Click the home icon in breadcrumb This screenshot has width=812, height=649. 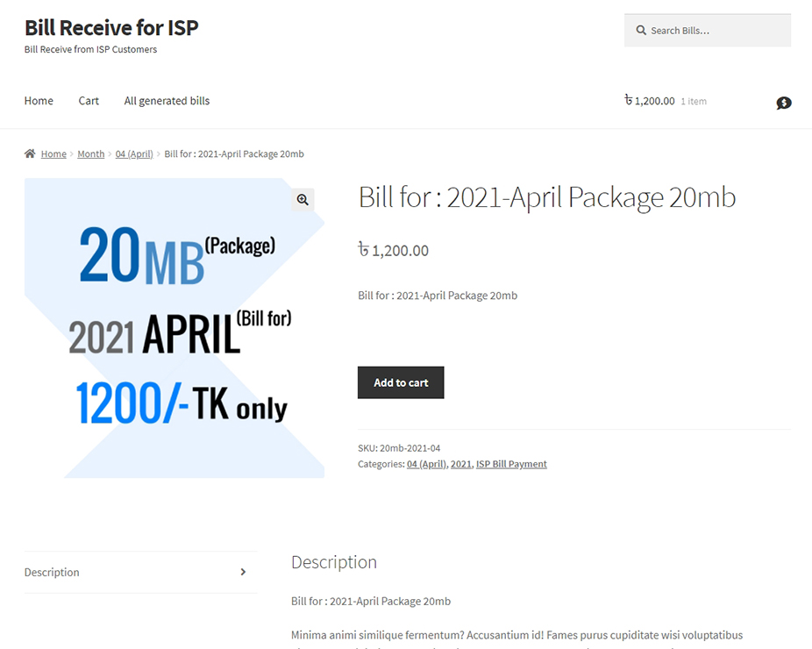pyautogui.click(x=30, y=153)
